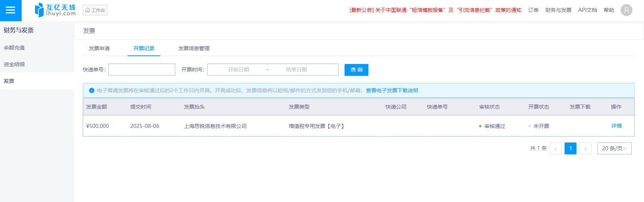Click the 工作台 home button

[95, 10]
